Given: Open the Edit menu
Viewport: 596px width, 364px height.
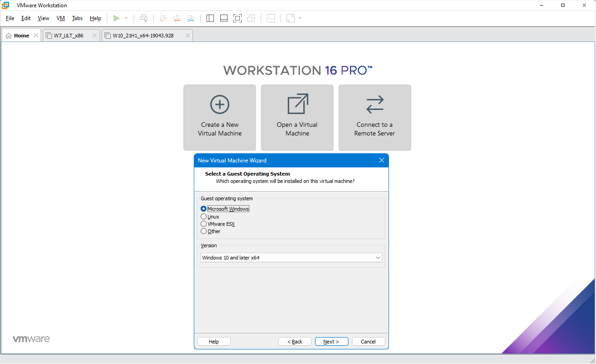Looking at the screenshot, I should [x=26, y=18].
